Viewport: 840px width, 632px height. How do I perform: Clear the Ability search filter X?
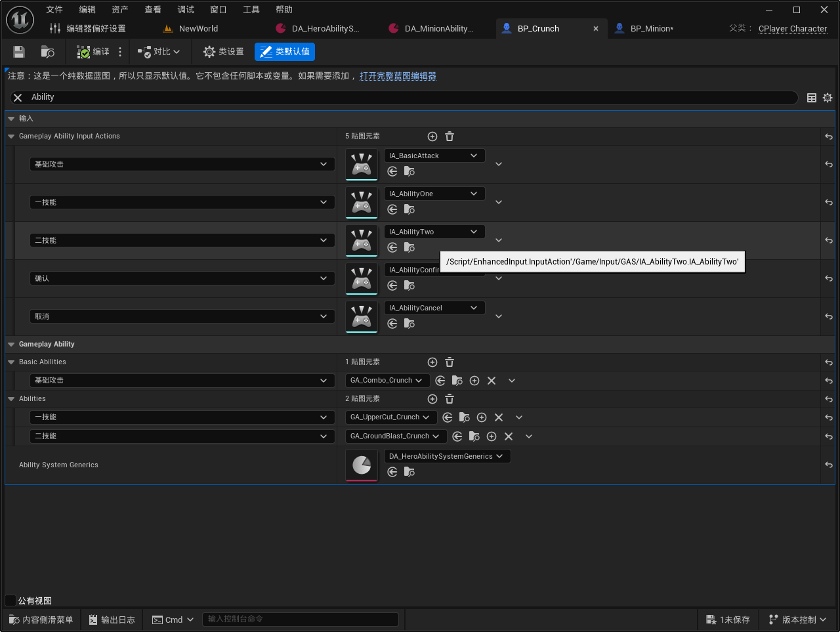18,97
